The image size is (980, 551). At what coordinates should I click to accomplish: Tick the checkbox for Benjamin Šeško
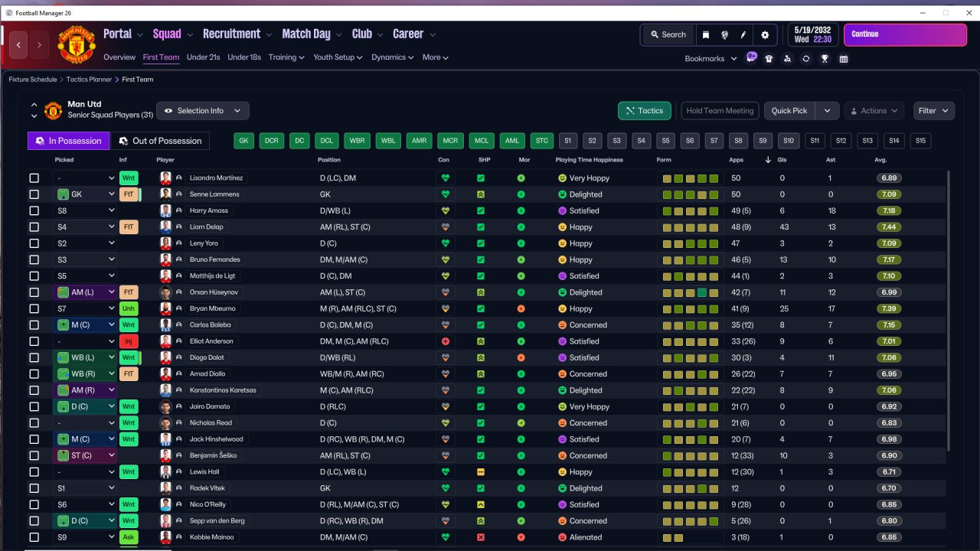[34, 455]
